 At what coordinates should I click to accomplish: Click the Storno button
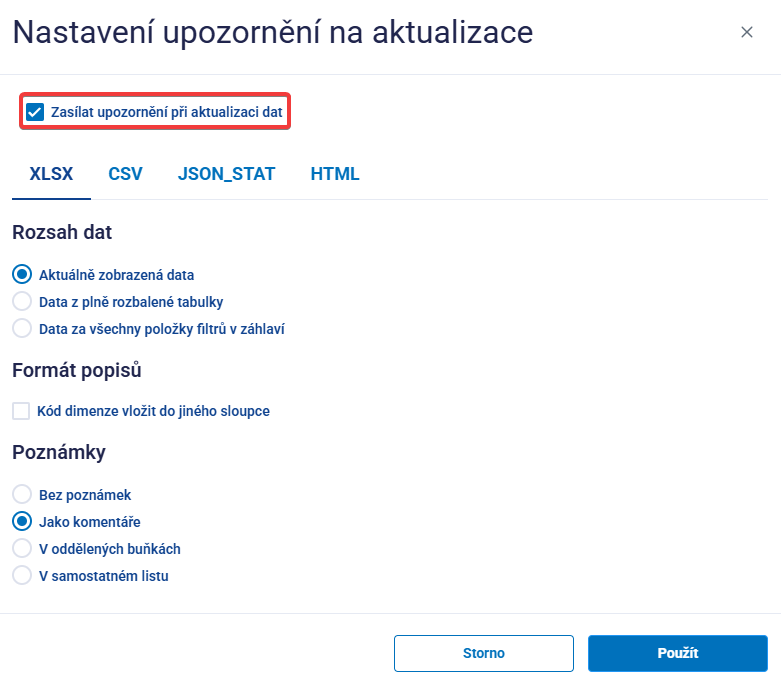pos(484,653)
